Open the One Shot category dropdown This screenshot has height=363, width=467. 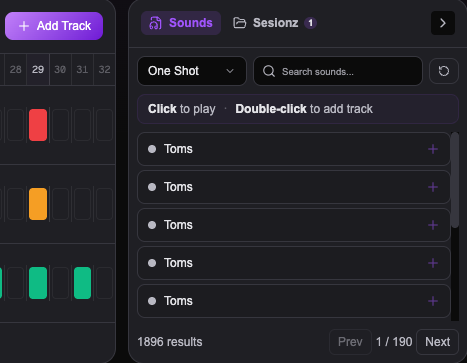click(192, 71)
